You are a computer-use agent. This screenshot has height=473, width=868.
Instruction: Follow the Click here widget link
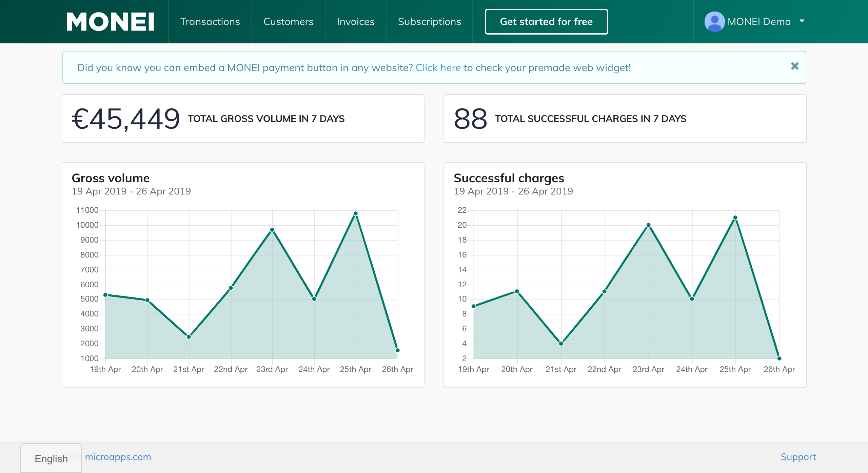click(x=438, y=68)
